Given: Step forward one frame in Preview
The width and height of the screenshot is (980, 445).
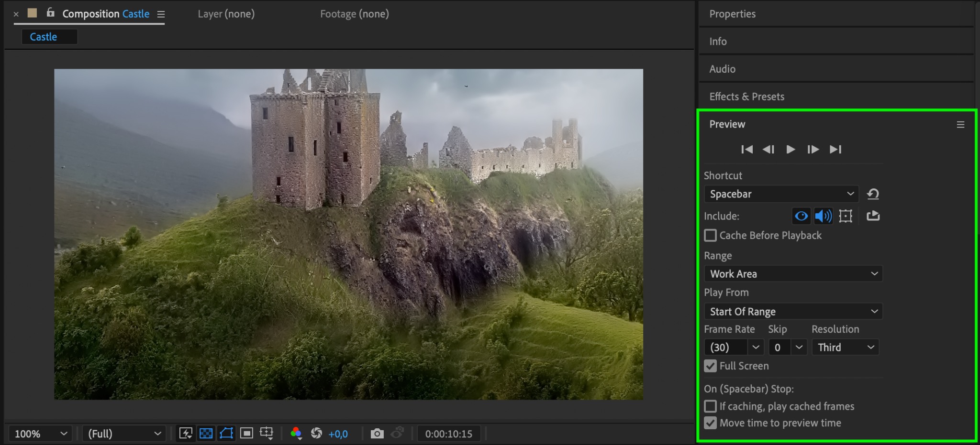Looking at the screenshot, I should [x=813, y=150].
